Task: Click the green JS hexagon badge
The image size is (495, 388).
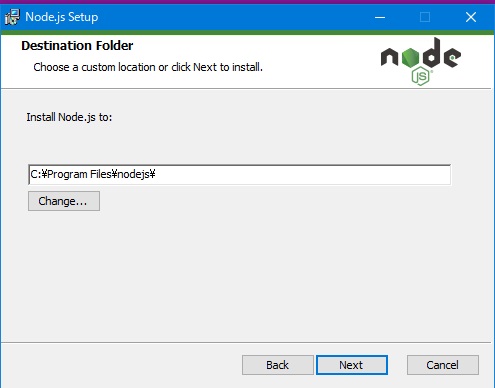Action: pyautogui.click(x=421, y=76)
